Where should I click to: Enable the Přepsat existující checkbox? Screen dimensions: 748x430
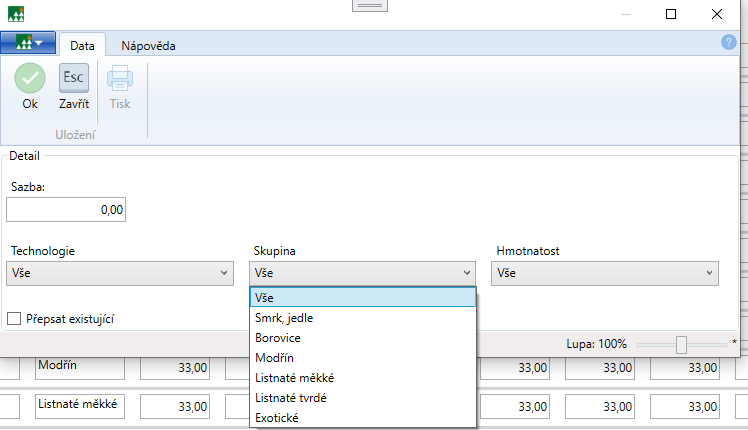pyautogui.click(x=15, y=318)
